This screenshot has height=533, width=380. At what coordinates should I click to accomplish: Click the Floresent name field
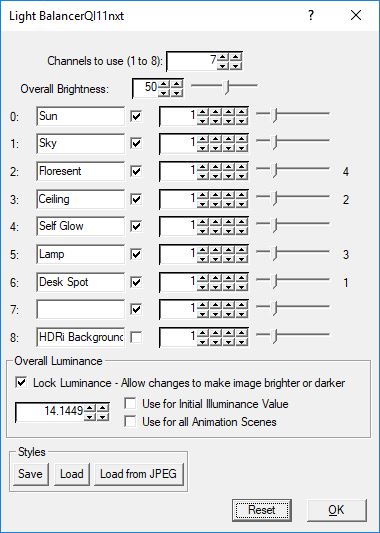point(80,171)
